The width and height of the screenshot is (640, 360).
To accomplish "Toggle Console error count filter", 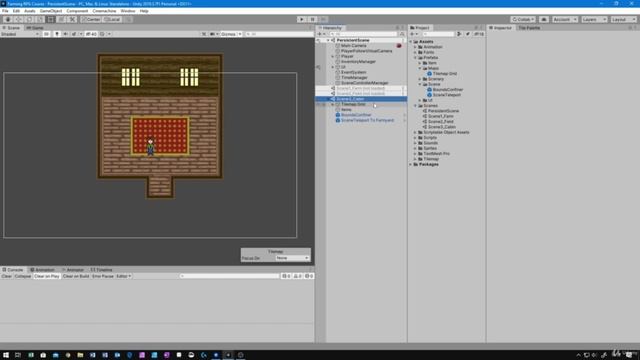I will [x=309, y=276].
